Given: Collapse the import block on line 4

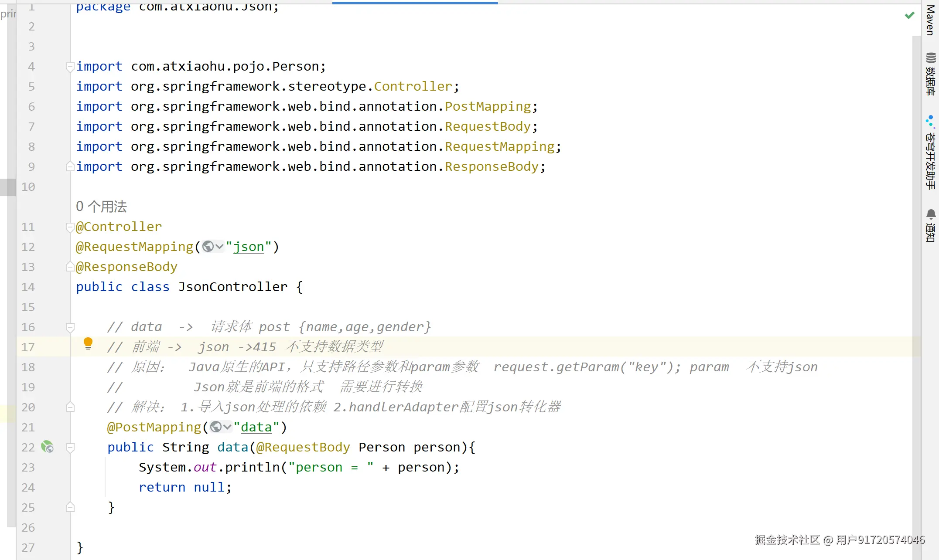Looking at the screenshot, I should 70,67.
